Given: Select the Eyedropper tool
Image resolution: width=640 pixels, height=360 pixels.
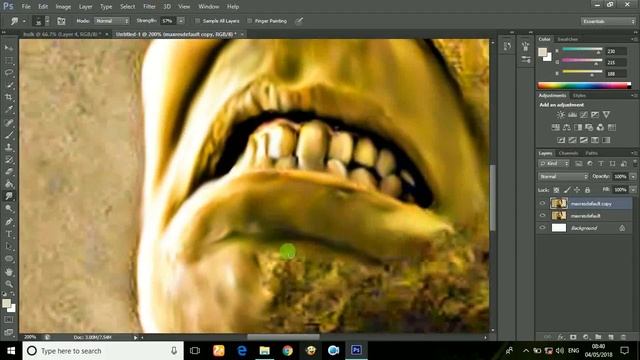Looking at the screenshot, I should 9,109.
